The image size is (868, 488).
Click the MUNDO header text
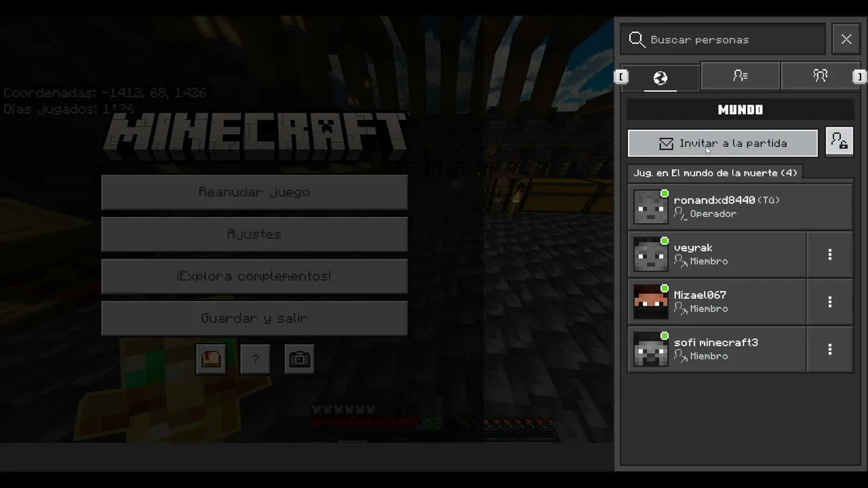(741, 110)
